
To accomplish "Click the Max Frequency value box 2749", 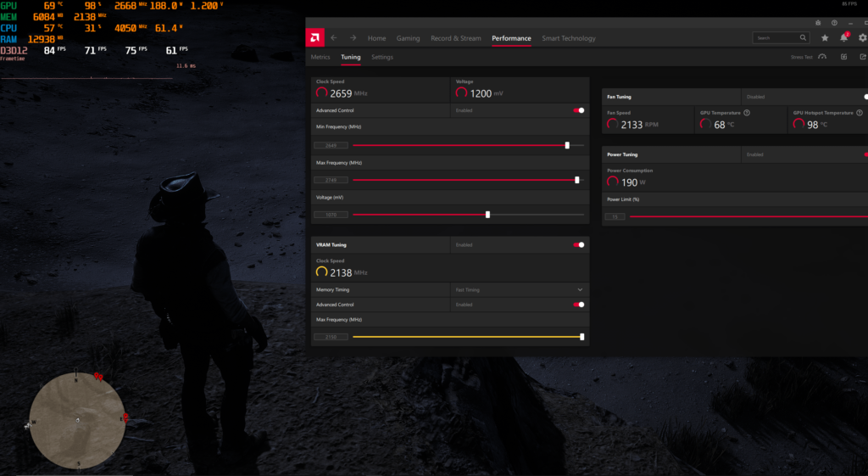I will point(331,180).
